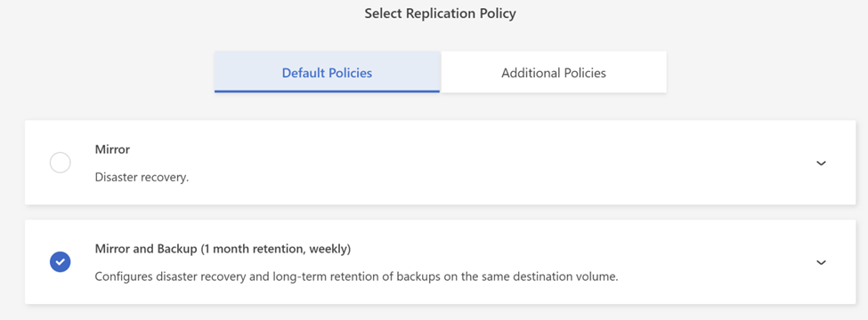868x320 pixels.
Task: Click the 'Disaster recovery.' description text
Action: point(142,178)
